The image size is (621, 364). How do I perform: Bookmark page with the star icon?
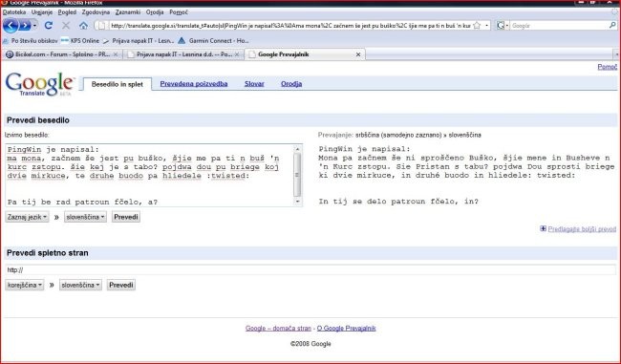click(x=477, y=26)
